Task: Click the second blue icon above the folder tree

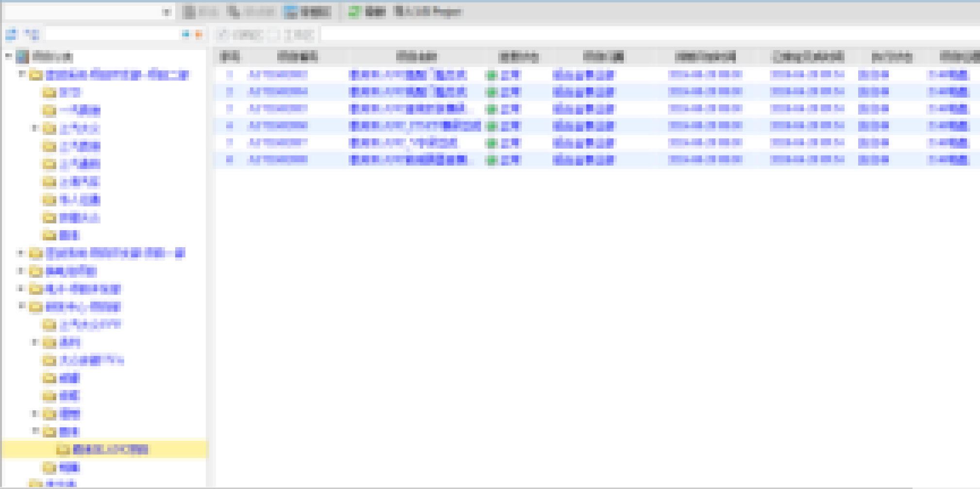Action: point(32,34)
